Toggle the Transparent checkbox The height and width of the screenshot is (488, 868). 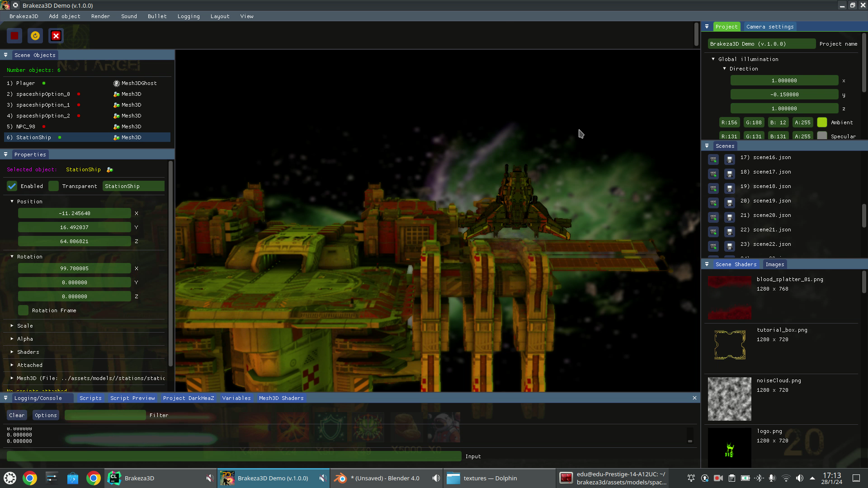point(53,186)
